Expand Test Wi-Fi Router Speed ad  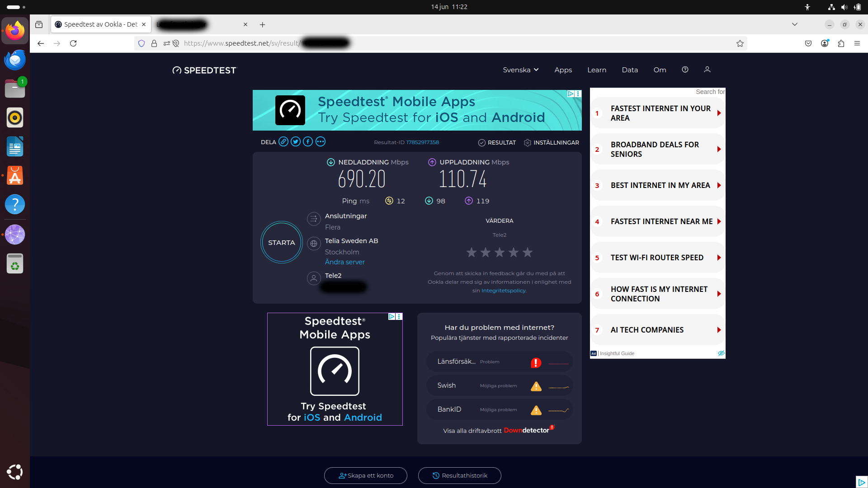point(658,258)
